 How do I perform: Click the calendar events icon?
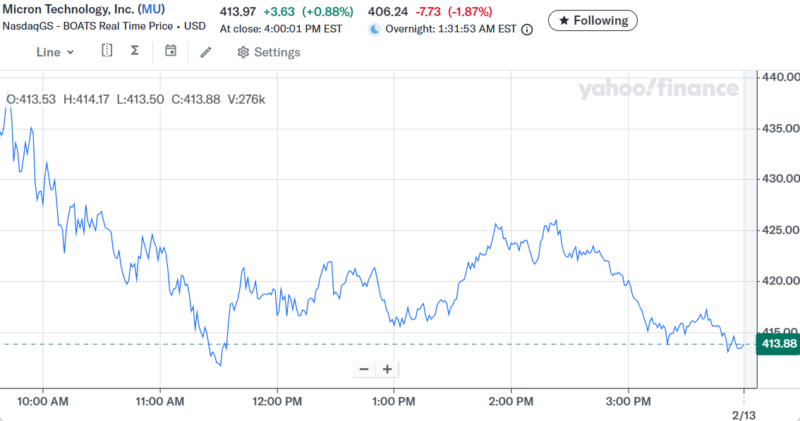(171, 51)
